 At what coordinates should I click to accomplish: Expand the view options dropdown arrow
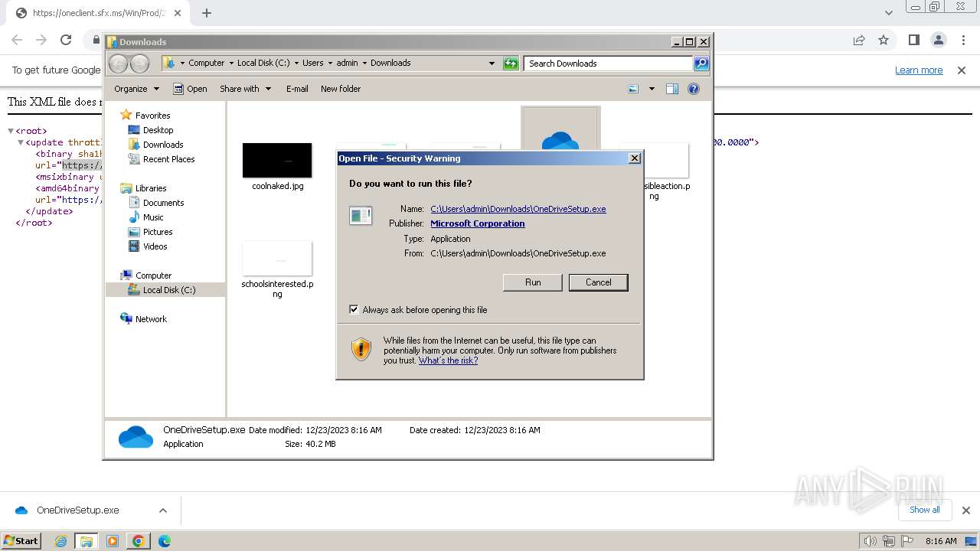point(652,89)
